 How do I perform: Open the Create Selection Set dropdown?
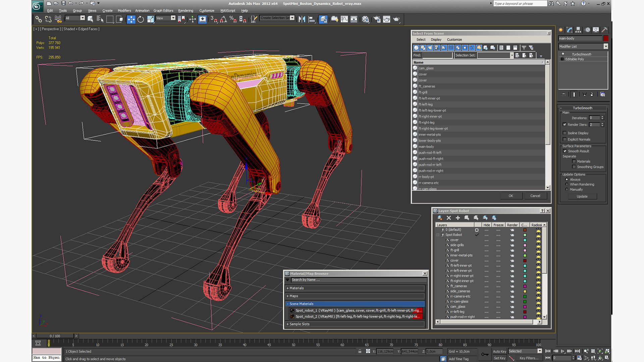coord(292,18)
